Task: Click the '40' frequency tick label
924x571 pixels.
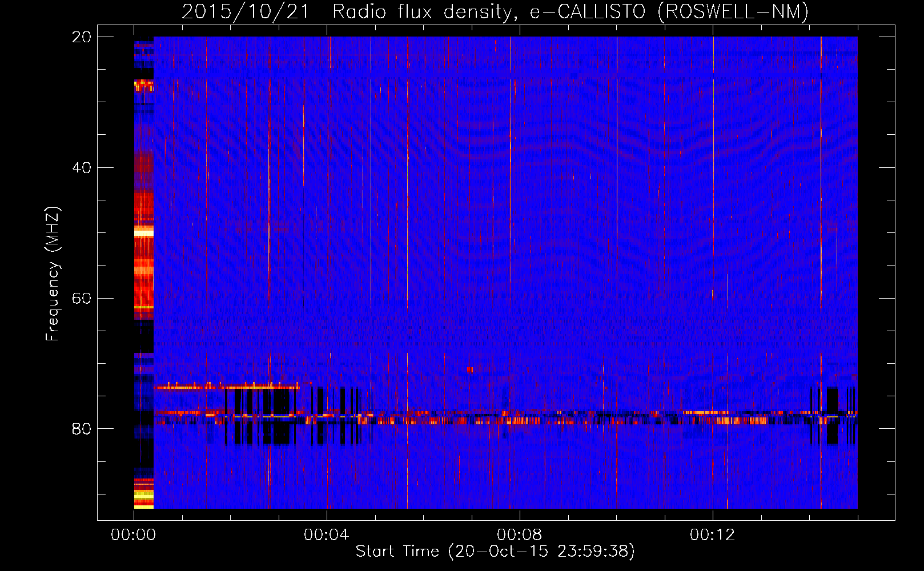Action: (82, 168)
